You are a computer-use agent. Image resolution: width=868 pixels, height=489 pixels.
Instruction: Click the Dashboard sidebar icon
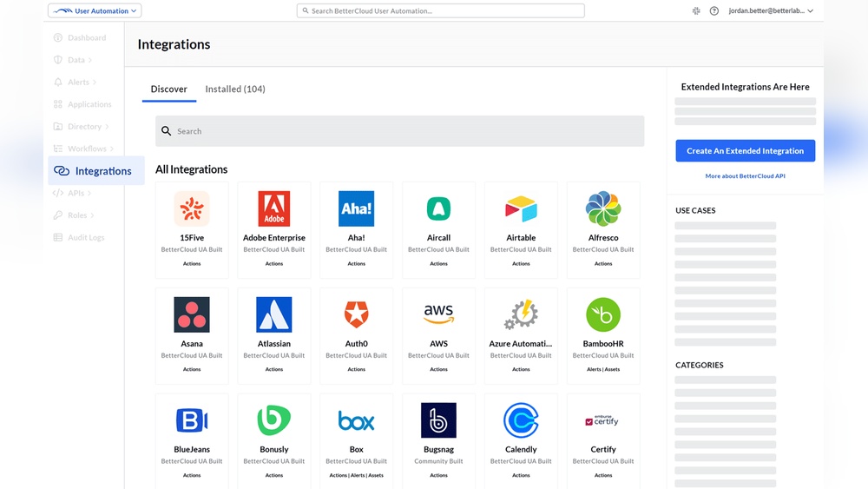[57, 37]
